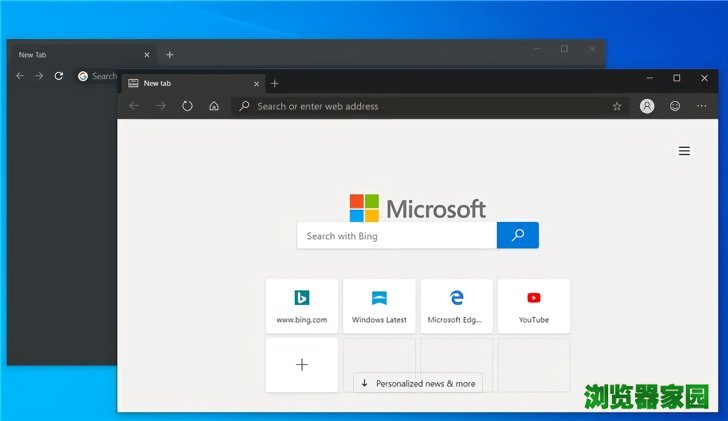
Task: Click the blue Bing search magnifier button
Action: pyautogui.click(x=517, y=236)
